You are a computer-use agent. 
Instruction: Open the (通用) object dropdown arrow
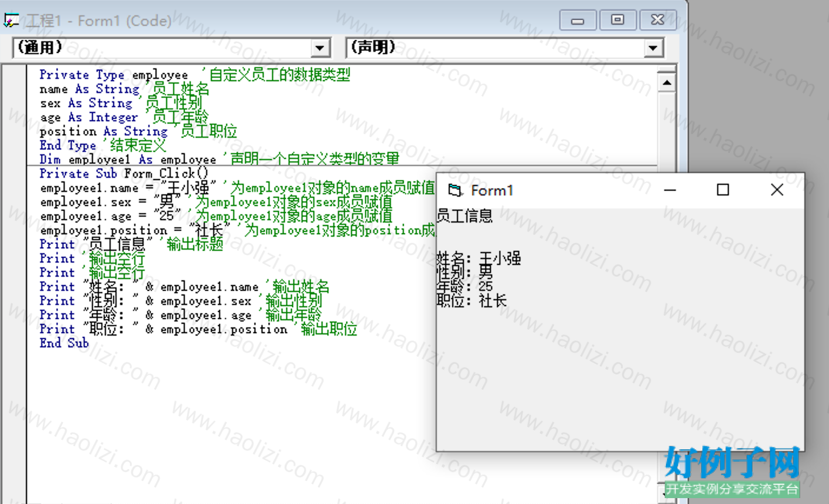click(x=320, y=48)
